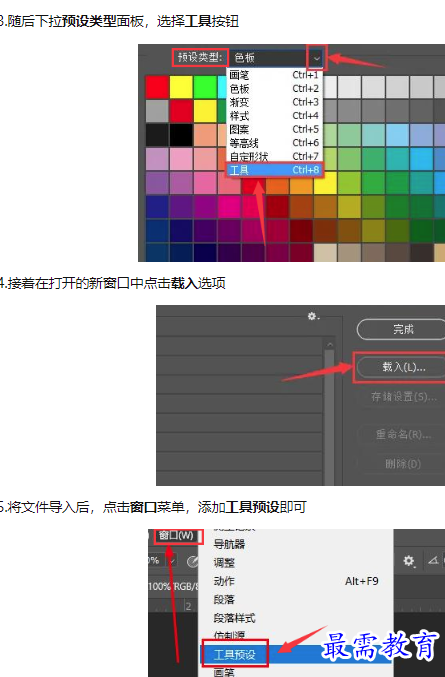Click the angle icon beside the options gear

tap(433, 561)
